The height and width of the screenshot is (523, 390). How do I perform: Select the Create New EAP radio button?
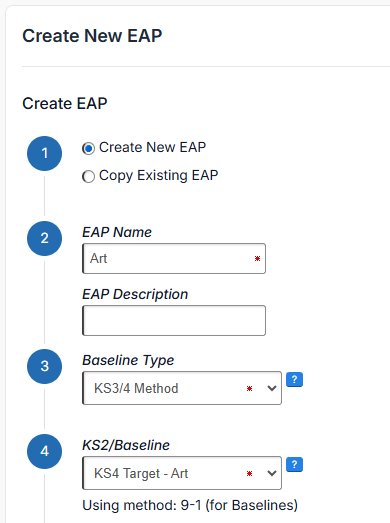click(88, 148)
